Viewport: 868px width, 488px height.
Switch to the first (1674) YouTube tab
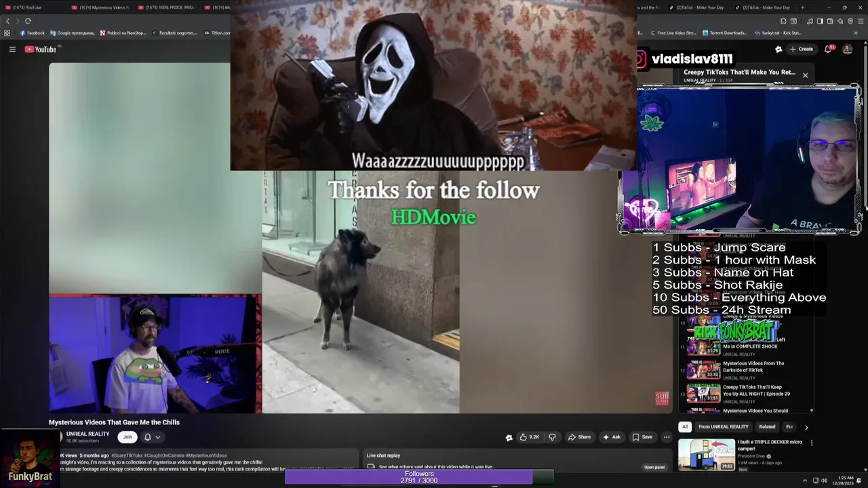[x=33, y=7]
